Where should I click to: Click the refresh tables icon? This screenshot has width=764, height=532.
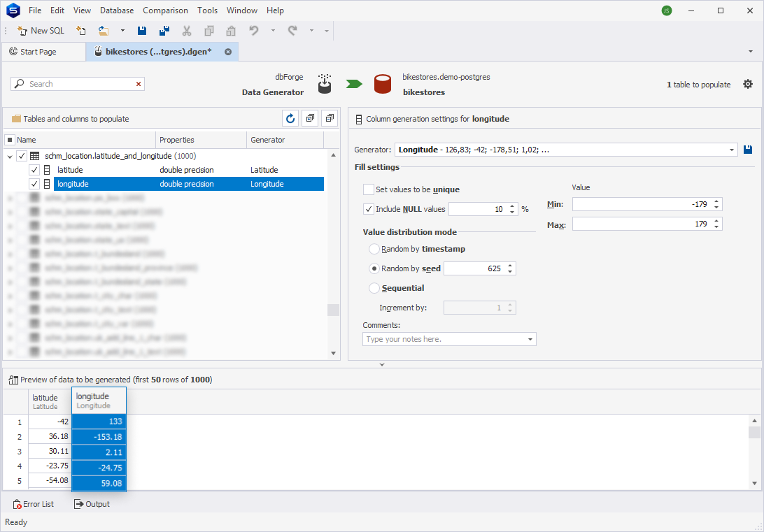pyautogui.click(x=290, y=118)
